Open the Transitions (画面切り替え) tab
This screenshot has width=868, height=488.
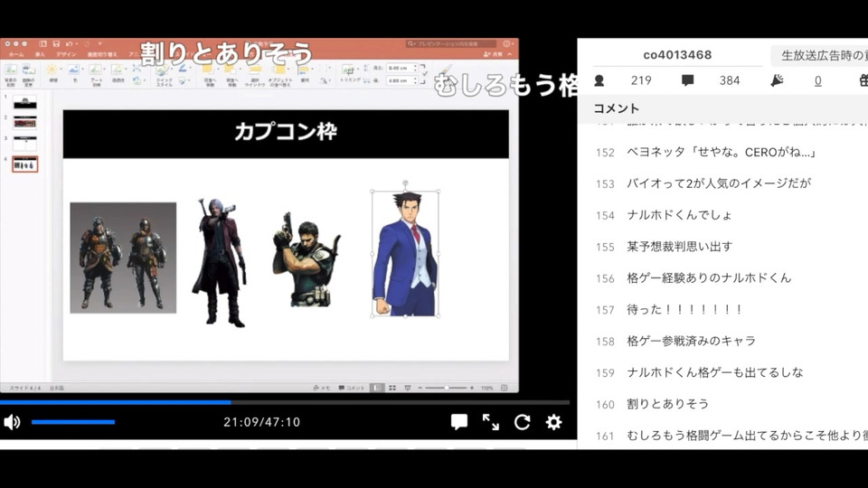point(102,55)
